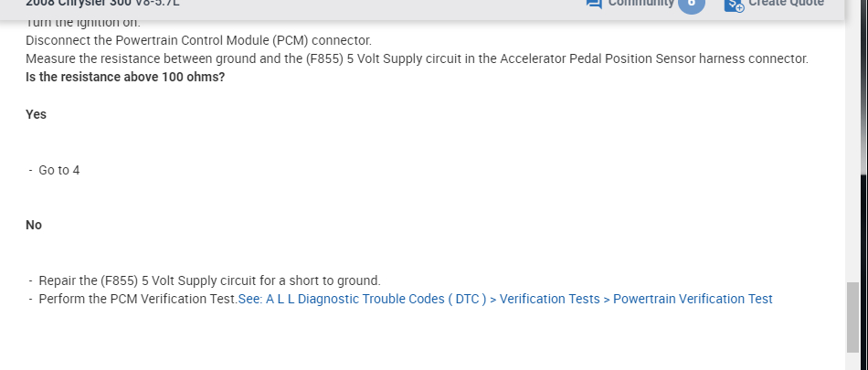Click Verification Tests in the breadcrumb link
Screen dimensions: 868x370
pos(549,299)
